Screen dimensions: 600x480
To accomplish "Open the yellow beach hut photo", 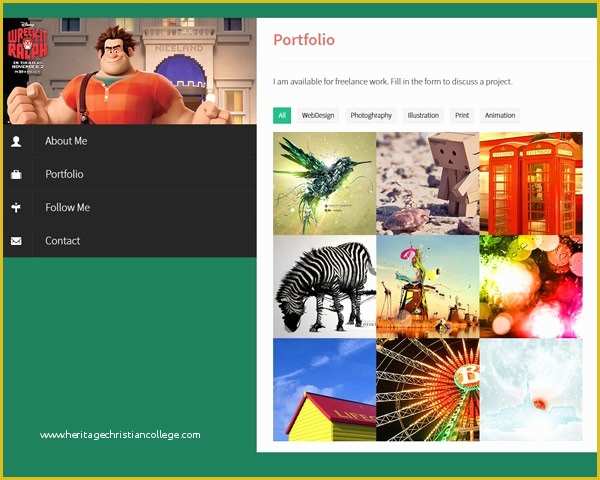I will 324,390.
